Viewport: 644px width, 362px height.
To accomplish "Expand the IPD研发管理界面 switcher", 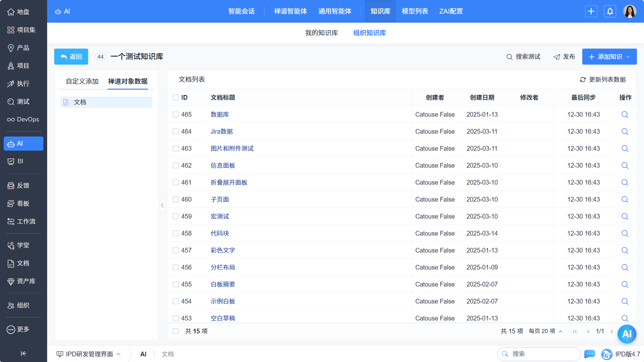I will pyautogui.click(x=89, y=354).
